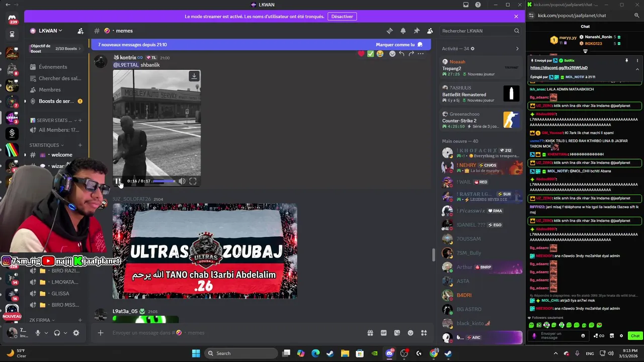The height and width of the screenshot is (362, 644).
Task: React with the laughing-tears emoji
Action: click(380, 53)
